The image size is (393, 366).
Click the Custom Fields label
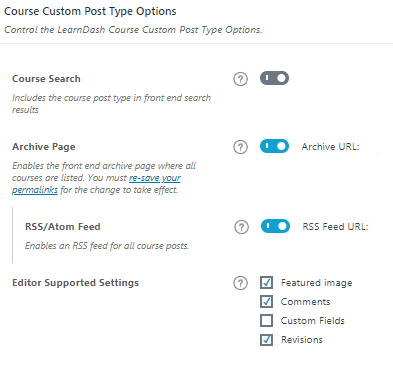(313, 321)
